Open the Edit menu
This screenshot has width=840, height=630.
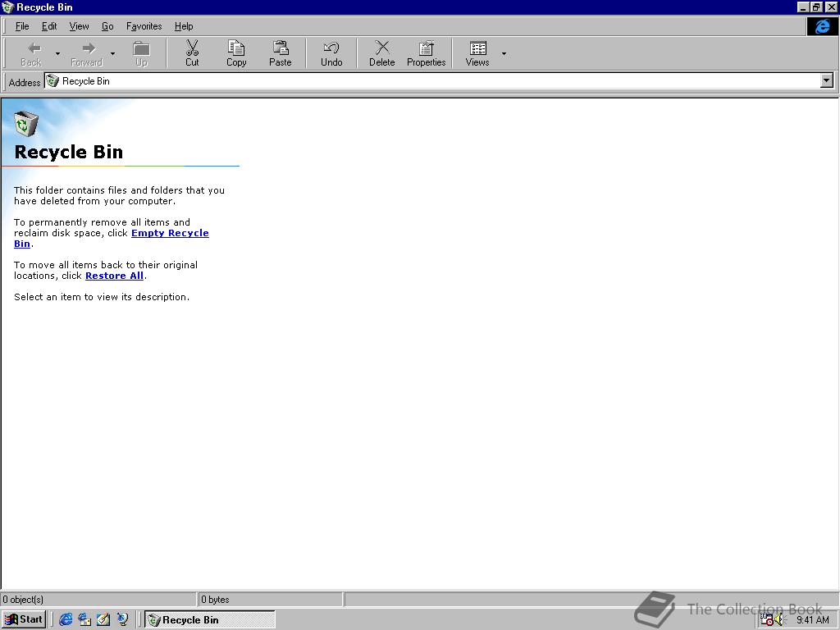pos(49,26)
